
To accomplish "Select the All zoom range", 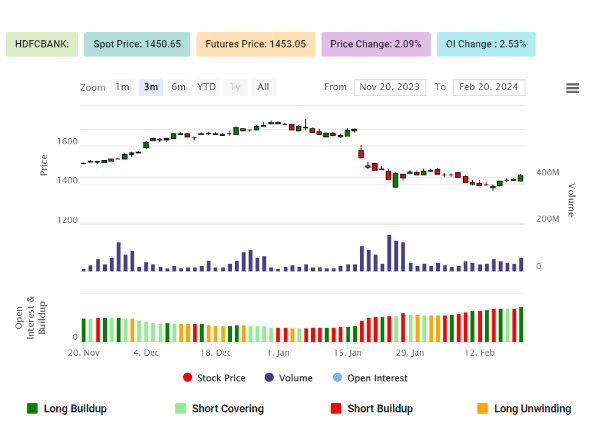I will [x=263, y=87].
